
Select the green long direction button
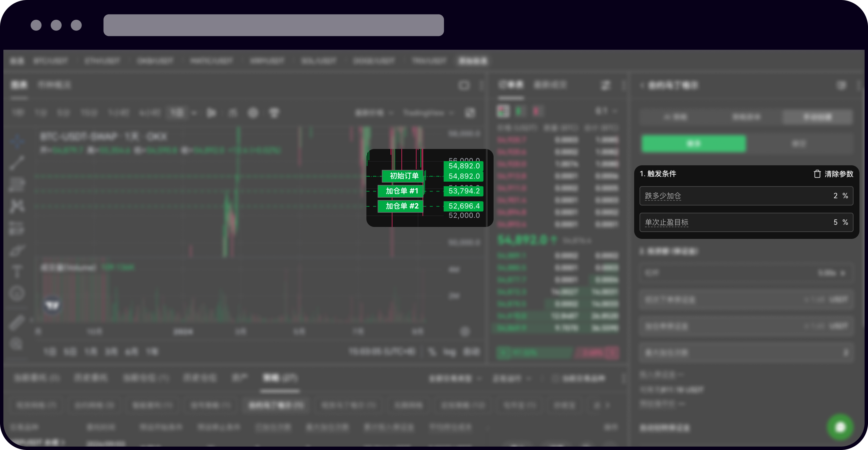[x=693, y=144]
